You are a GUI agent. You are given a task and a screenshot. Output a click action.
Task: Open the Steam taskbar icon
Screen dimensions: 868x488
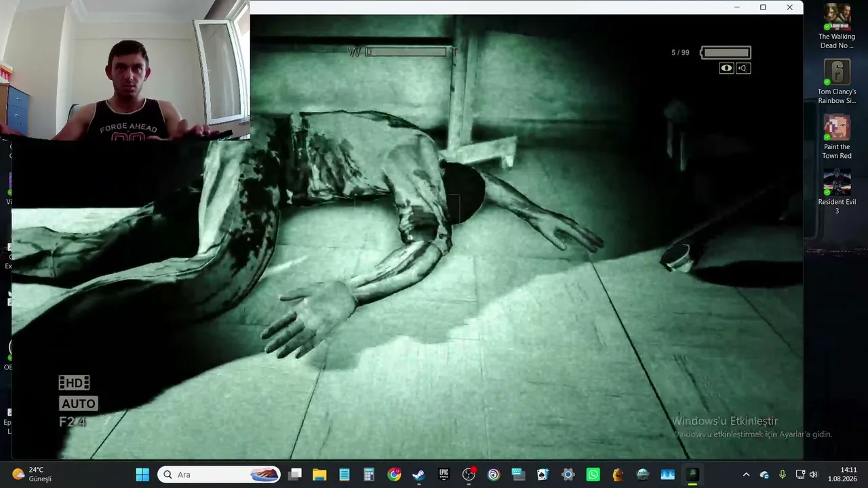(418, 474)
